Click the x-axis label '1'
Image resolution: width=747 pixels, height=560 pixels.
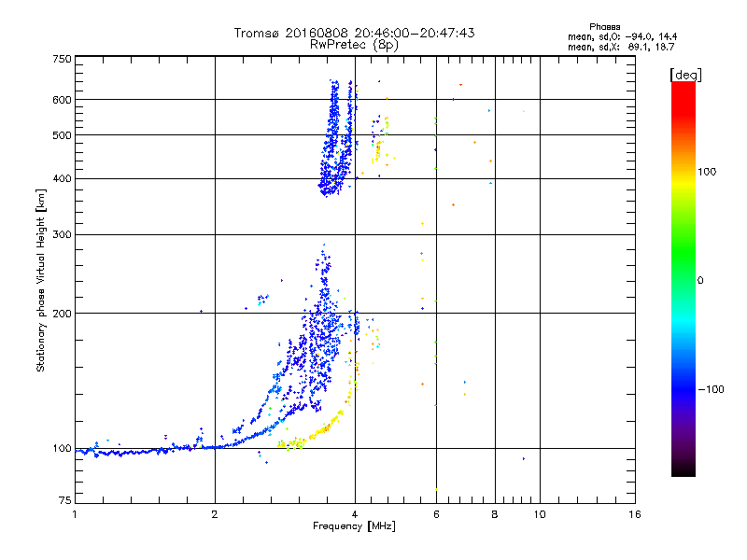(75, 514)
